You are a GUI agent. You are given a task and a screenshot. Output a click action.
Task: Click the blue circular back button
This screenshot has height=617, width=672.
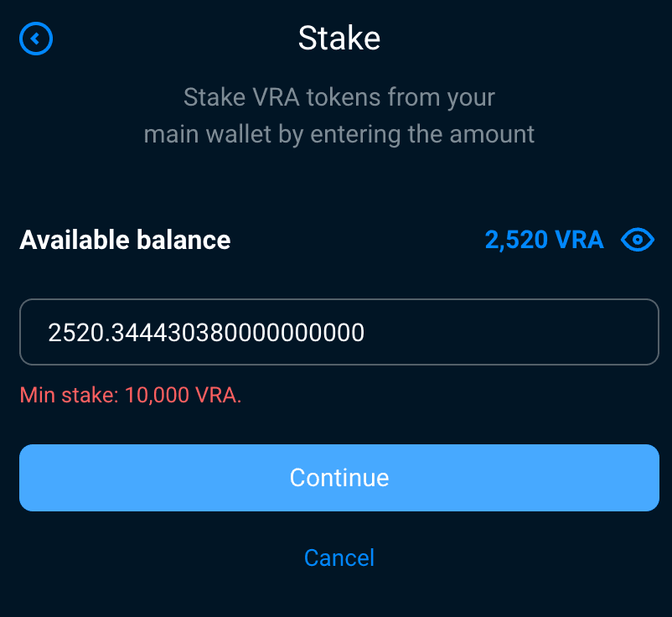pos(36,39)
